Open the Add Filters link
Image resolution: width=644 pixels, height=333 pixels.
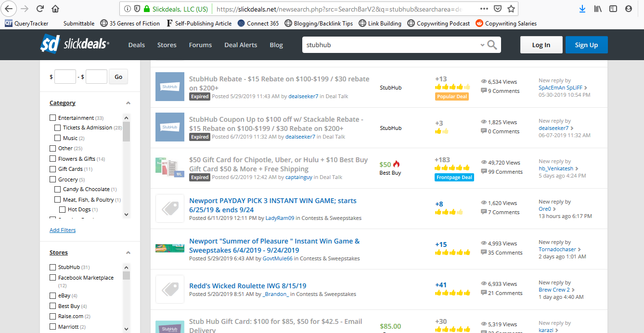(63, 230)
